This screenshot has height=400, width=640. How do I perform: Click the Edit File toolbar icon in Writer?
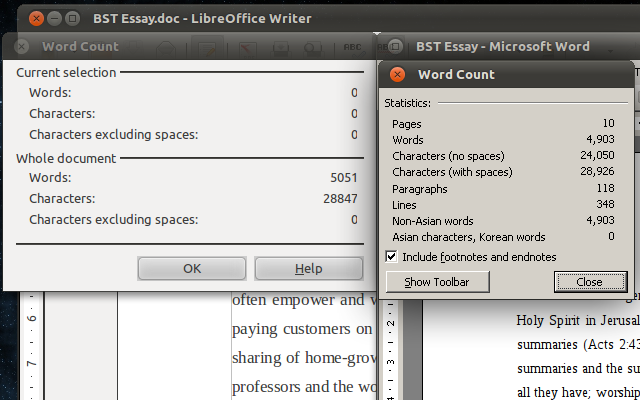[207, 49]
